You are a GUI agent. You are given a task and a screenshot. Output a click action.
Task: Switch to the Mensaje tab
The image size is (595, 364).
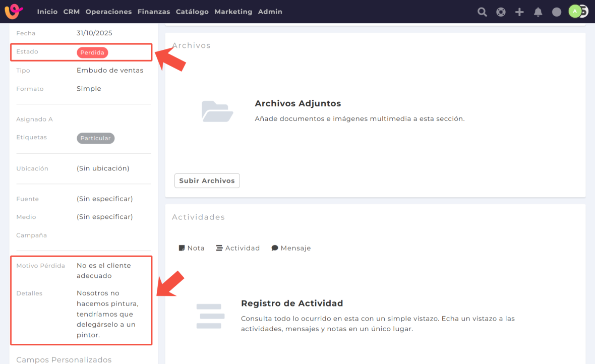pyautogui.click(x=291, y=248)
